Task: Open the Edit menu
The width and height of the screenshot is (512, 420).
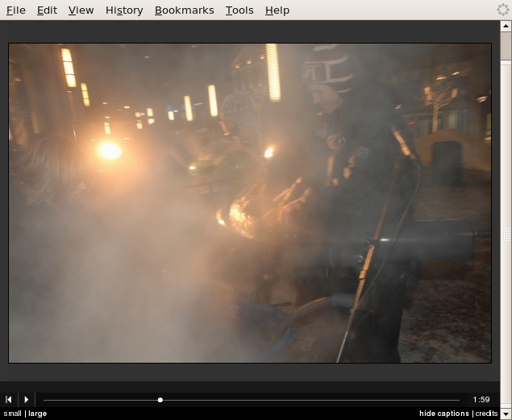Action: click(x=47, y=10)
